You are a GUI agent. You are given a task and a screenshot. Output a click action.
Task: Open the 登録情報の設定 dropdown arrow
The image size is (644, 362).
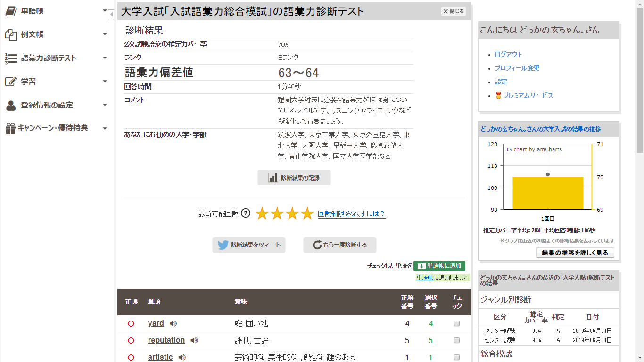pos(105,105)
